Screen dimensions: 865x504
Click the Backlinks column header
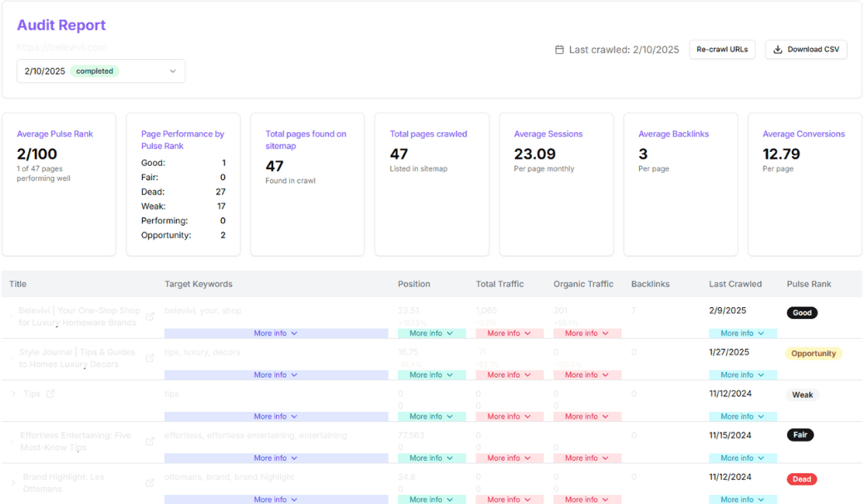pyautogui.click(x=651, y=284)
